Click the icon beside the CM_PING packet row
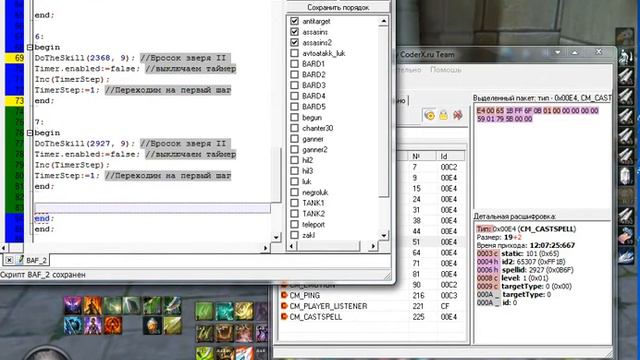 point(284,295)
